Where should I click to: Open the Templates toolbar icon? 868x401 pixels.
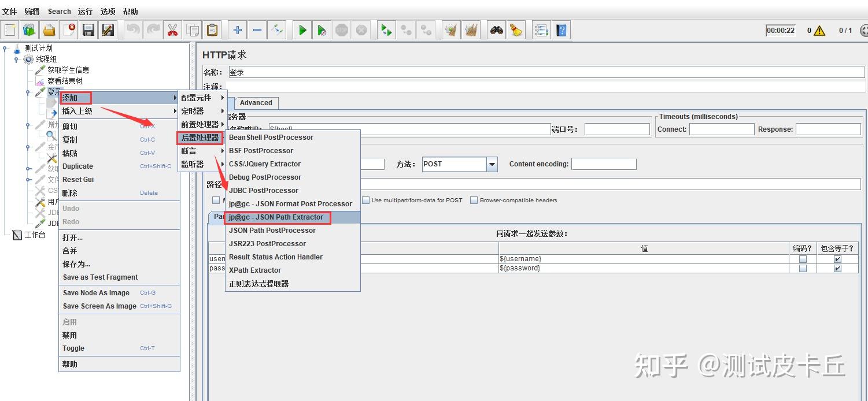tap(29, 30)
